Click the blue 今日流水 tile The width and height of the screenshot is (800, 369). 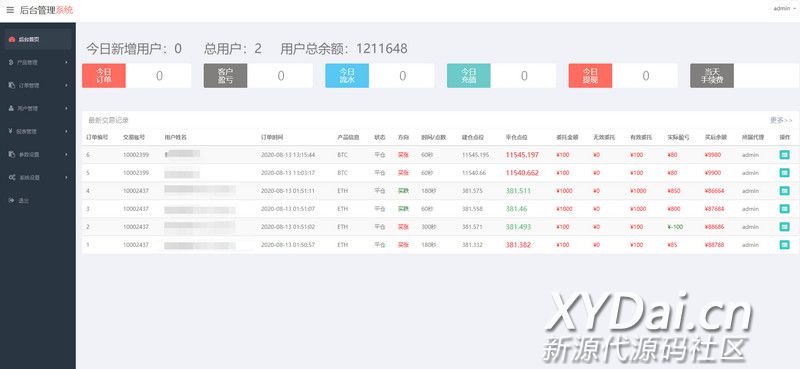point(347,76)
